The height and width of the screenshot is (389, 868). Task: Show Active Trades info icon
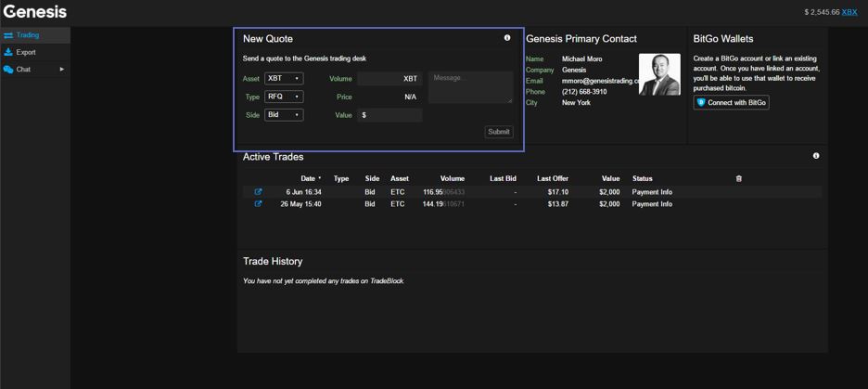pos(816,156)
